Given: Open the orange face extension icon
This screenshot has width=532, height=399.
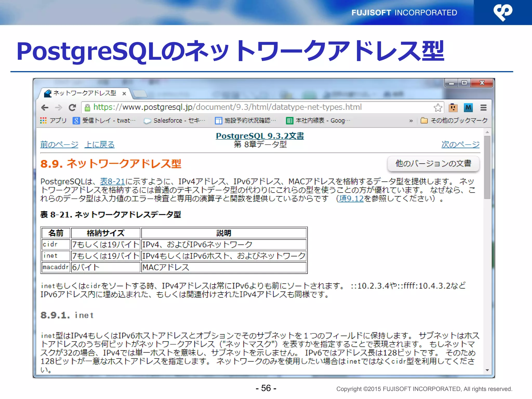Looking at the screenshot, I should 453,107.
